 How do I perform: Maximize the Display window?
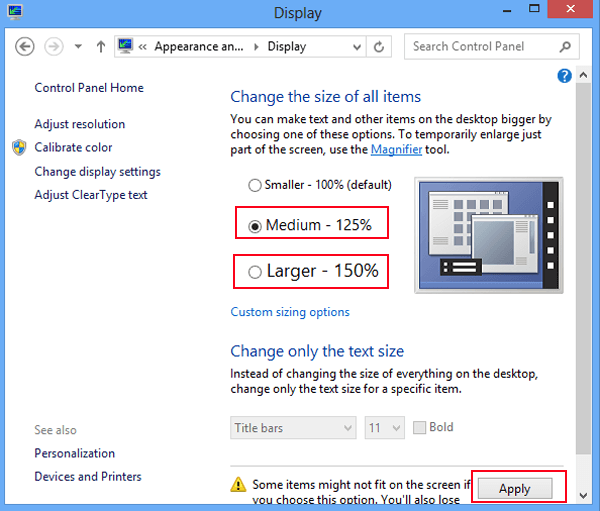click(534, 9)
